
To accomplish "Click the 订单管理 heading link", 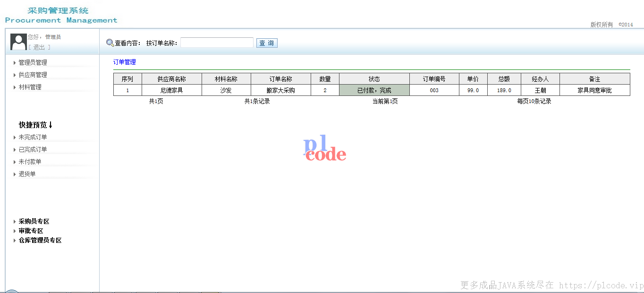I will click(x=125, y=62).
